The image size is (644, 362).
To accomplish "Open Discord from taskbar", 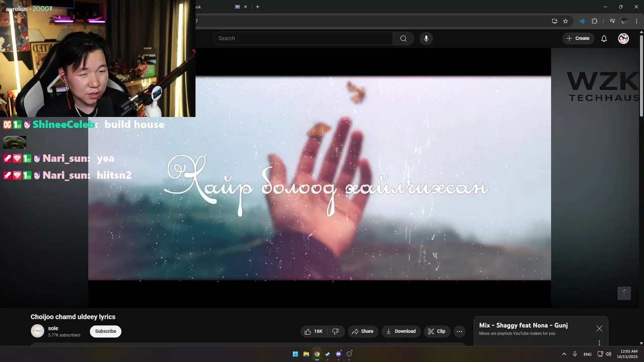I will click(x=339, y=354).
